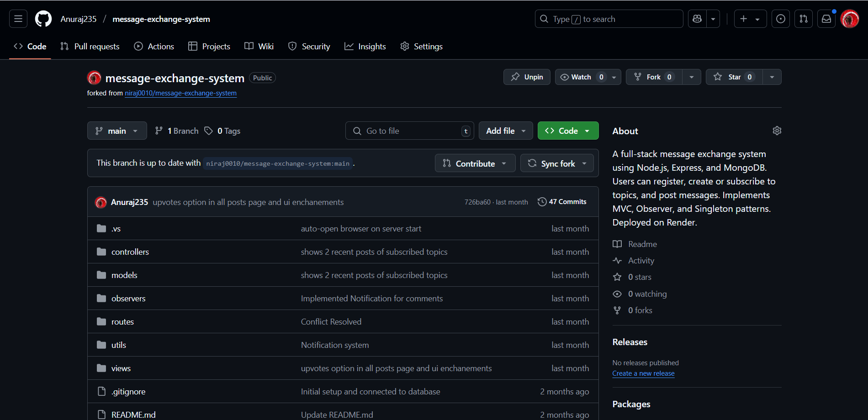Open the Create a new release link

(x=643, y=373)
